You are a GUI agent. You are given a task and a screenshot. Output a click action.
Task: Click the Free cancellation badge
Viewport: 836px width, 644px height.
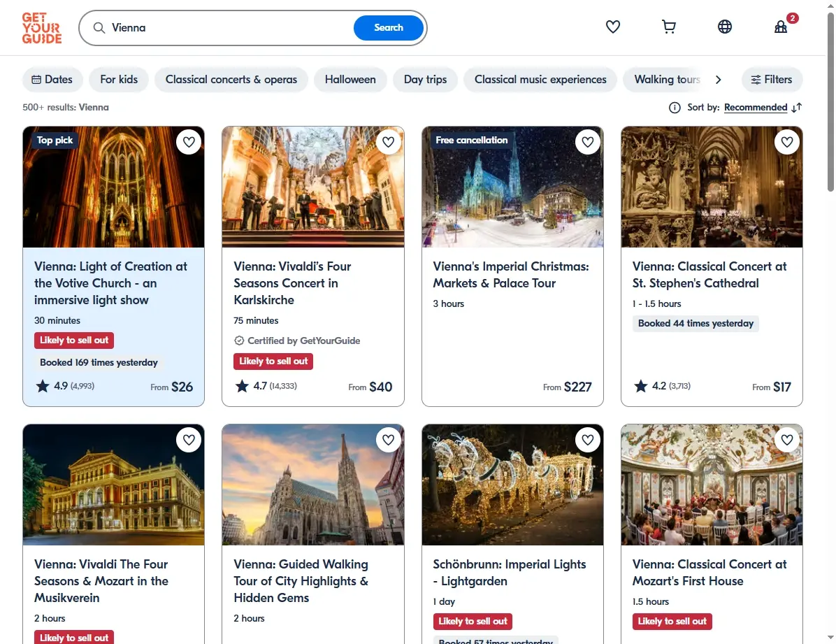472,141
